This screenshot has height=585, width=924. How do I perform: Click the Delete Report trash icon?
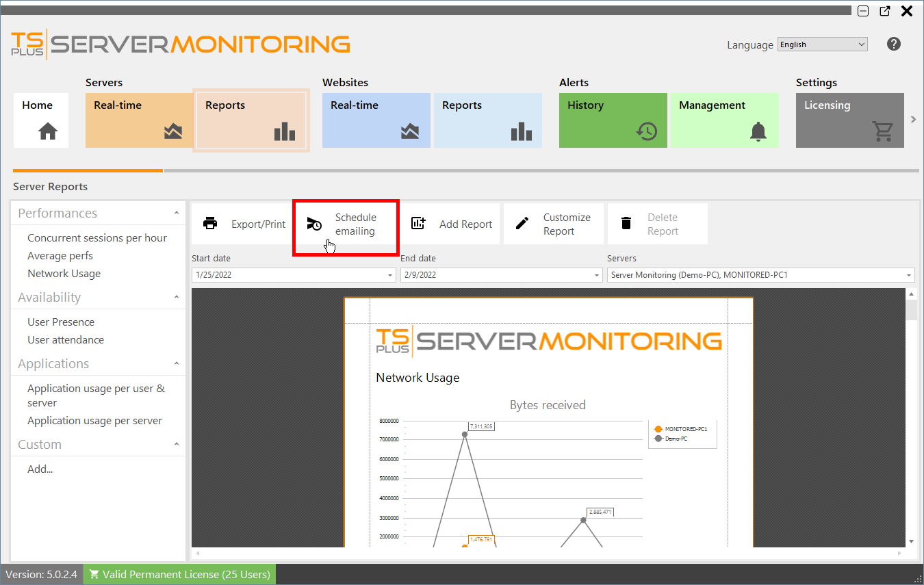pyautogui.click(x=626, y=223)
